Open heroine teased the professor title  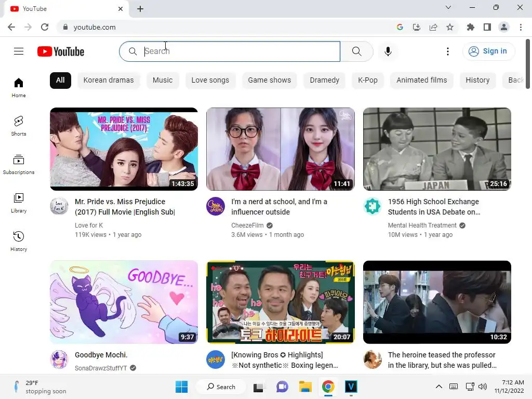coord(442,360)
